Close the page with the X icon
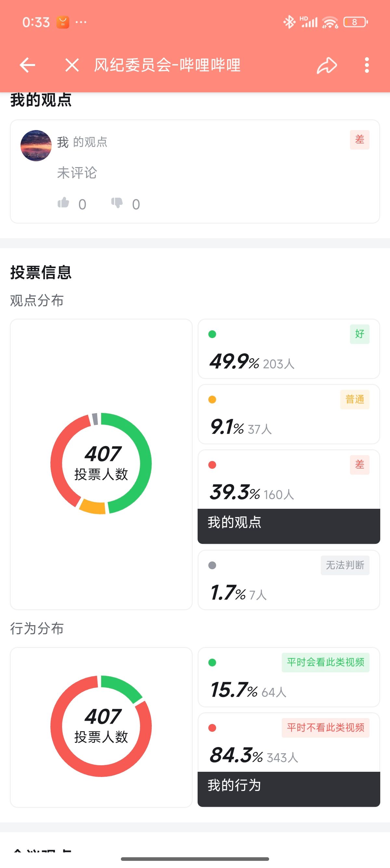390x868 pixels. pos(72,65)
